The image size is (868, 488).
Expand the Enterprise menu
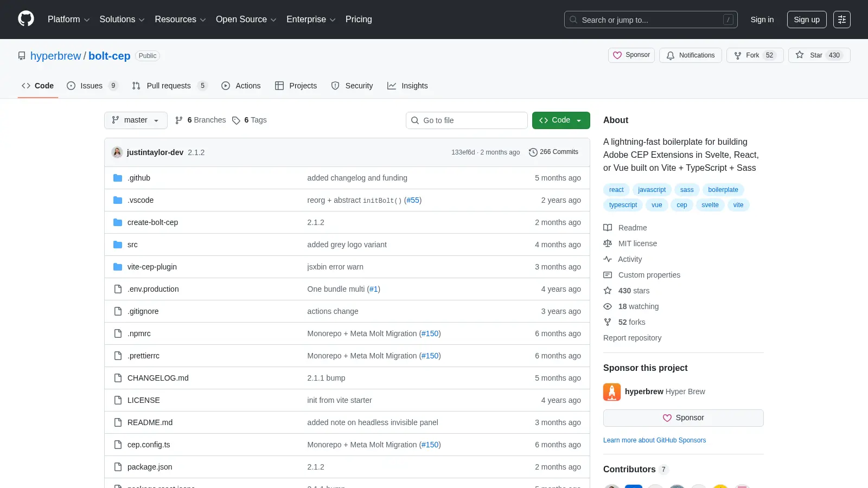(x=311, y=20)
